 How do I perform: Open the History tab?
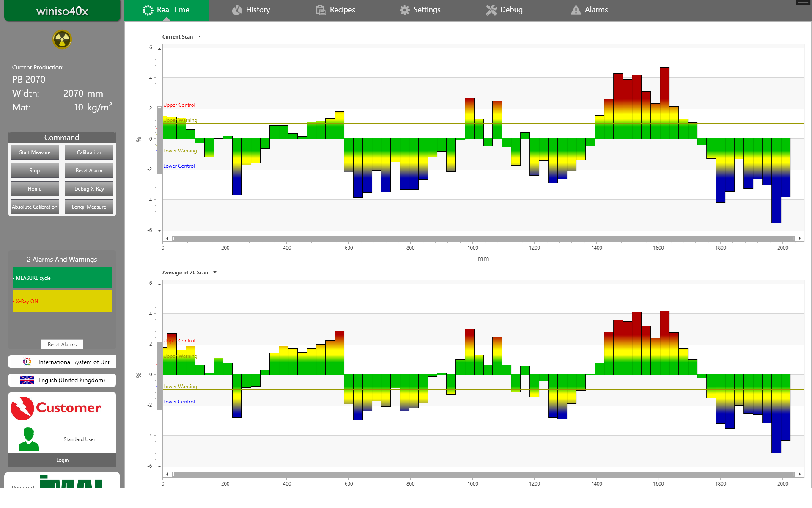coord(251,10)
